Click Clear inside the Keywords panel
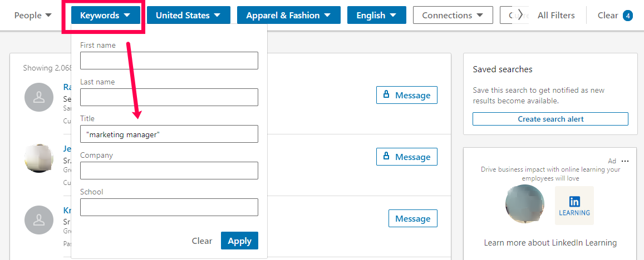This screenshot has width=644, height=260. [202, 241]
